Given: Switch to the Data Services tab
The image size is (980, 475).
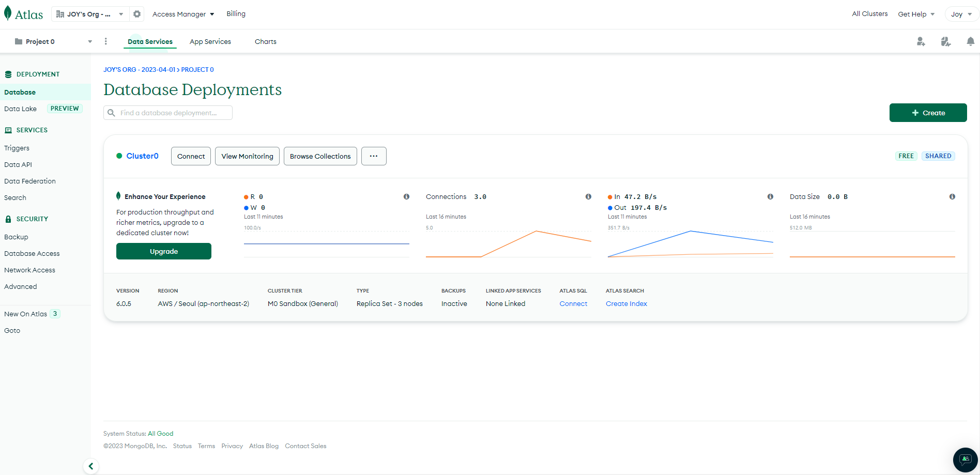Looking at the screenshot, I should tap(150, 41).
